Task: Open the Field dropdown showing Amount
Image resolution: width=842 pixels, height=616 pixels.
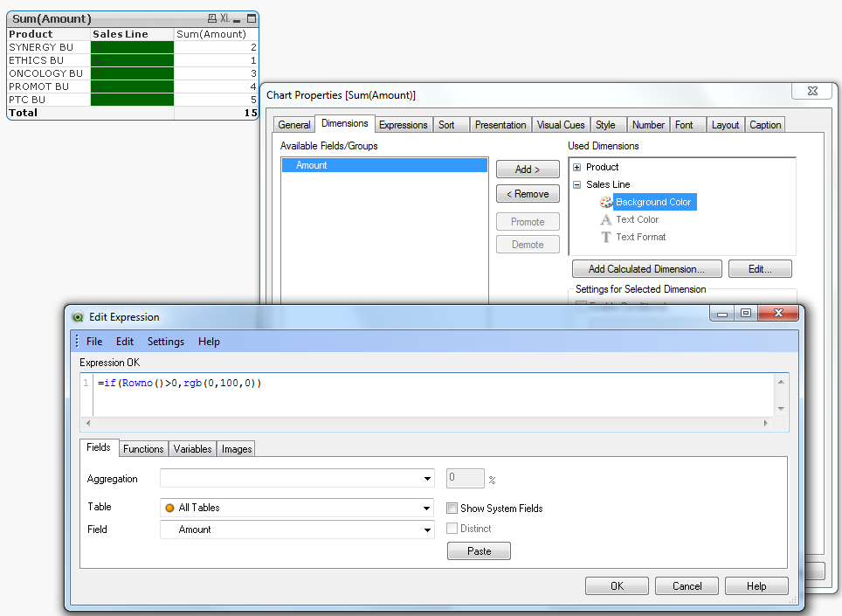Action: 427,529
